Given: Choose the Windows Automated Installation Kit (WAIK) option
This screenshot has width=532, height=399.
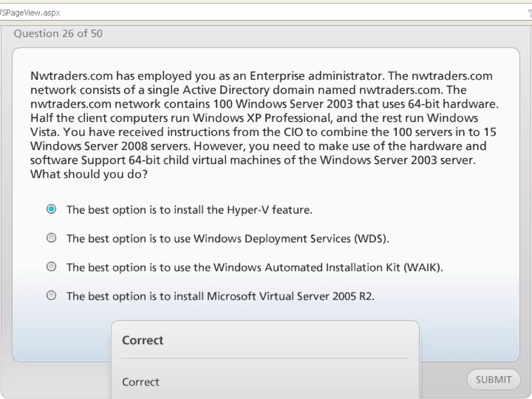Looking at the screenshot, I should click(x=51, y=267).
